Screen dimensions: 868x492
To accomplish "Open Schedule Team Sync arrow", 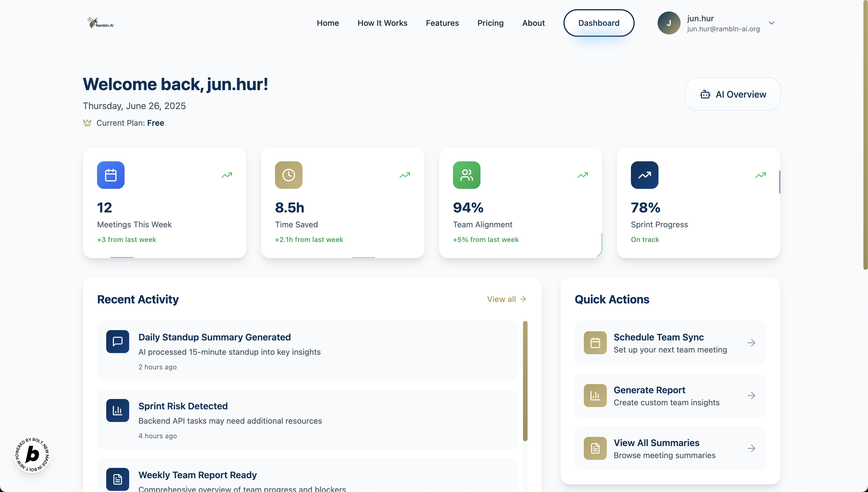I will tap(751, 343).
